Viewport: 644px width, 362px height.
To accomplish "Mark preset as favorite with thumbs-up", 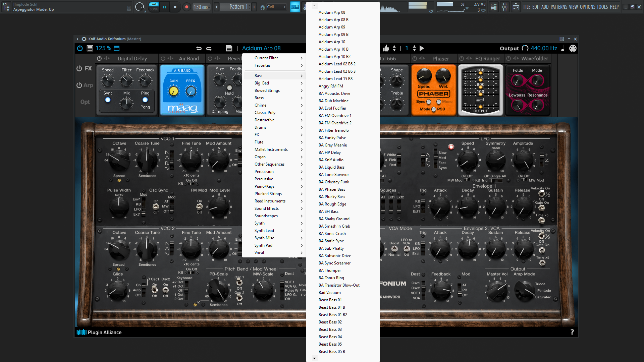I will 386,48.
